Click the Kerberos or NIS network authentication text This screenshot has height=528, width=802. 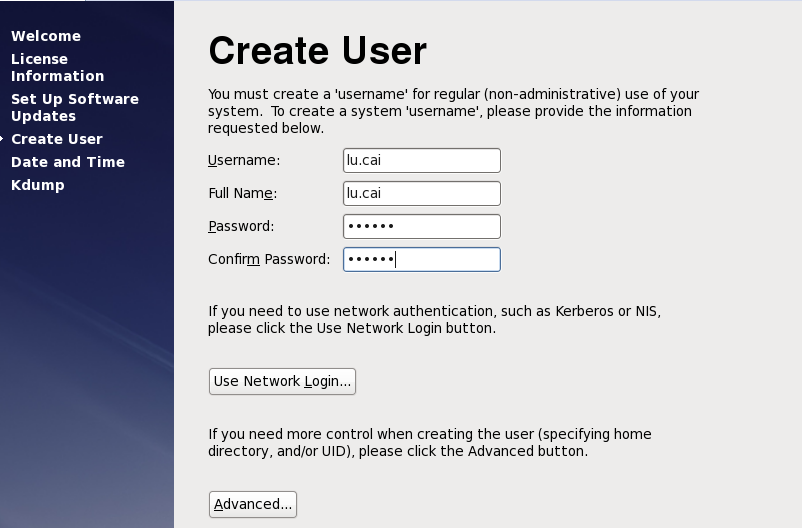[434, 320]
